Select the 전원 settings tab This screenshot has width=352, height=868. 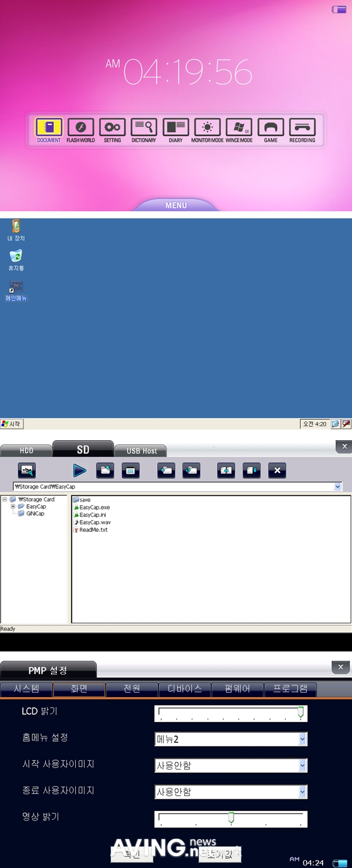pyautogui.click(x=131, y=689)
